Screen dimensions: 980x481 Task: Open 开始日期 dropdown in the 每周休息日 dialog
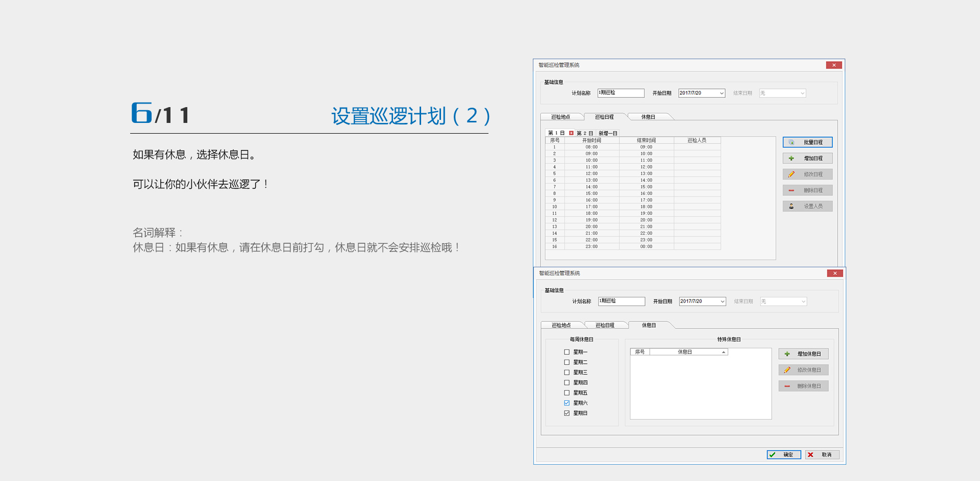[722, 301]
